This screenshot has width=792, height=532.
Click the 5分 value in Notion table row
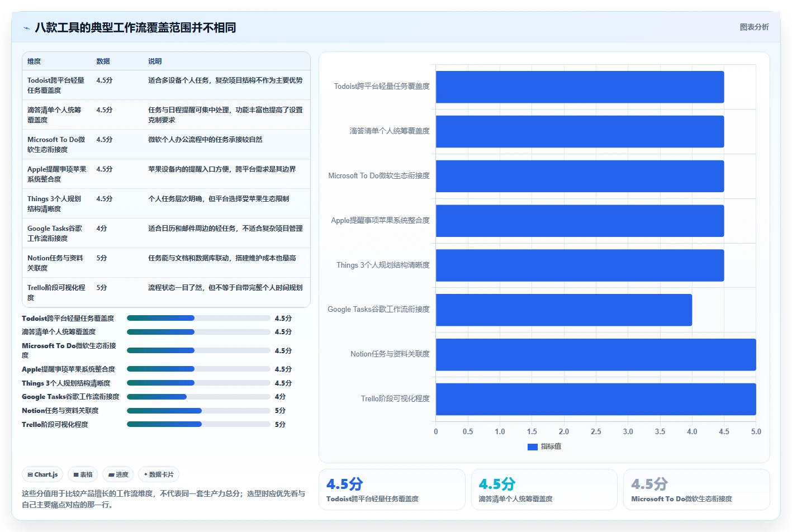(102, 258)
